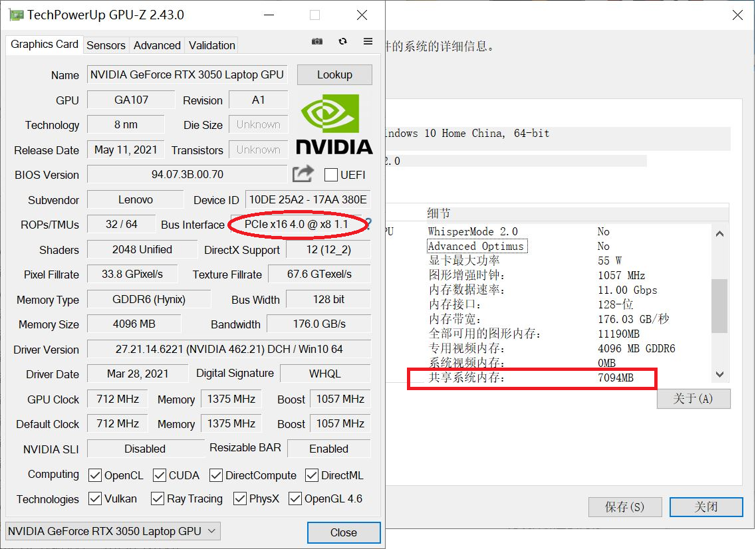Viewport: 756px width, 549px height.
Task: Click the NVIDIA logo
Action: (x=334, y=124)
